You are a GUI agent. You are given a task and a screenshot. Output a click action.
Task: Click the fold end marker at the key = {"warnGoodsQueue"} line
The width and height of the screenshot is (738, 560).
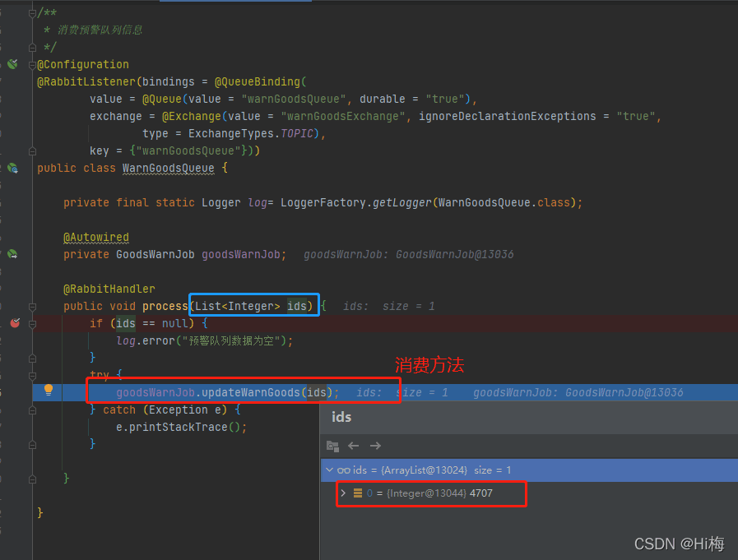click(x=32, y=151)
